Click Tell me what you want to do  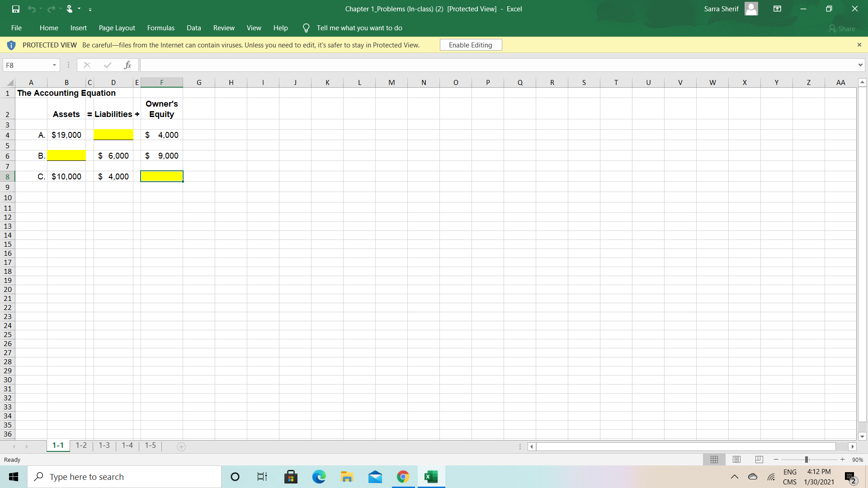coord(359,28)
